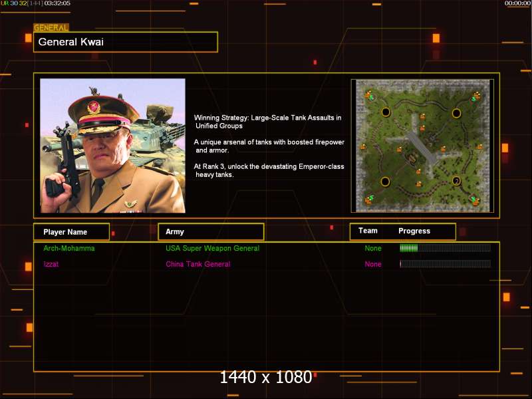The image size is (532, 399).
Task: Click the unique arsenal of tanks description
Action: pos(269,146)
